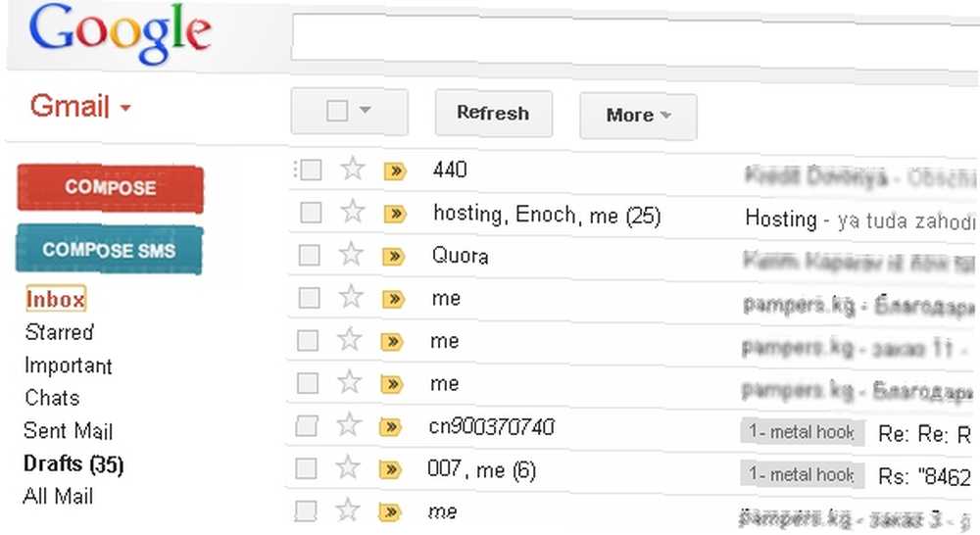The height and width of the screenshot is (535, 980).
Task: Click the Google logo
Action: [120, 34]
